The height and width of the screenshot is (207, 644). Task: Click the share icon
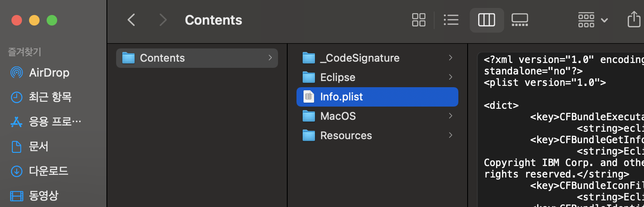633,20
